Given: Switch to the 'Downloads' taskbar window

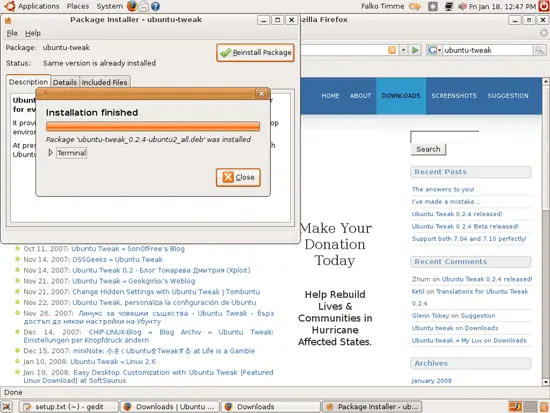Looking at the screenshot, I should tap(271, 407).
